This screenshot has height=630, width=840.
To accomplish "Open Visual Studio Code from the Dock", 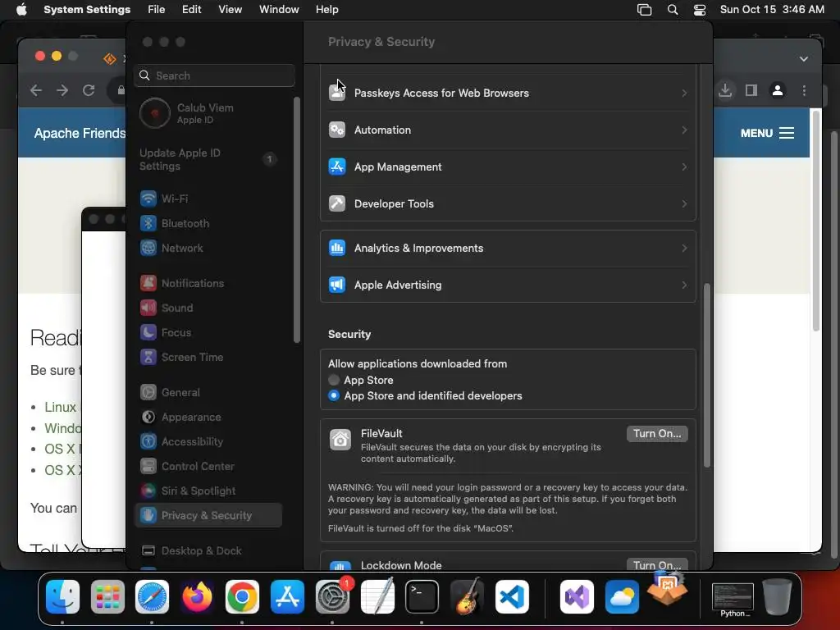I will (512, 596).
